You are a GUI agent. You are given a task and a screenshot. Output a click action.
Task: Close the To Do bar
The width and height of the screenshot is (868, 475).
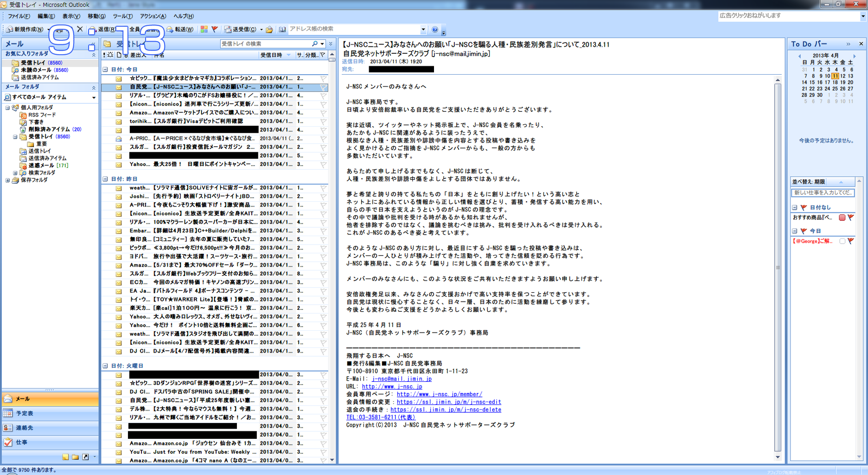coord(861,44)
